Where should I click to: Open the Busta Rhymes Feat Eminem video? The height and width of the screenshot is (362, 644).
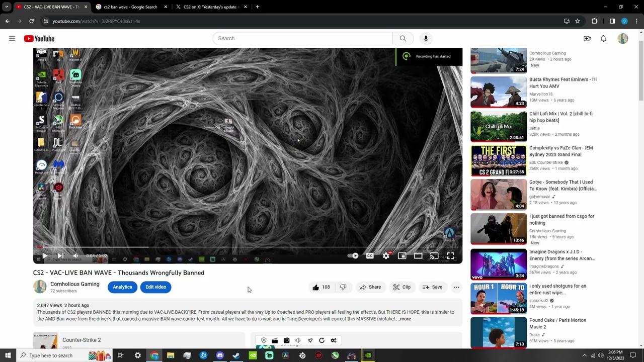point(534,93)
